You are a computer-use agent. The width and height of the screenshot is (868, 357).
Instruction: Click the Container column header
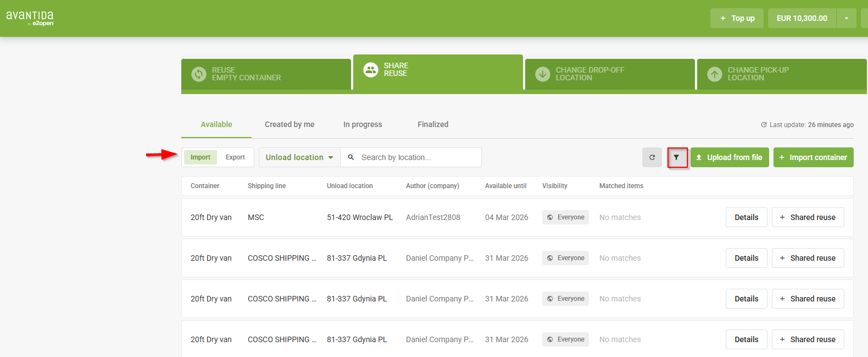205,186
